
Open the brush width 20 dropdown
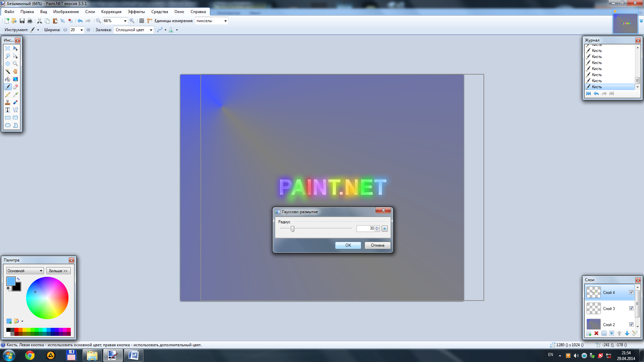click(81, 30)
